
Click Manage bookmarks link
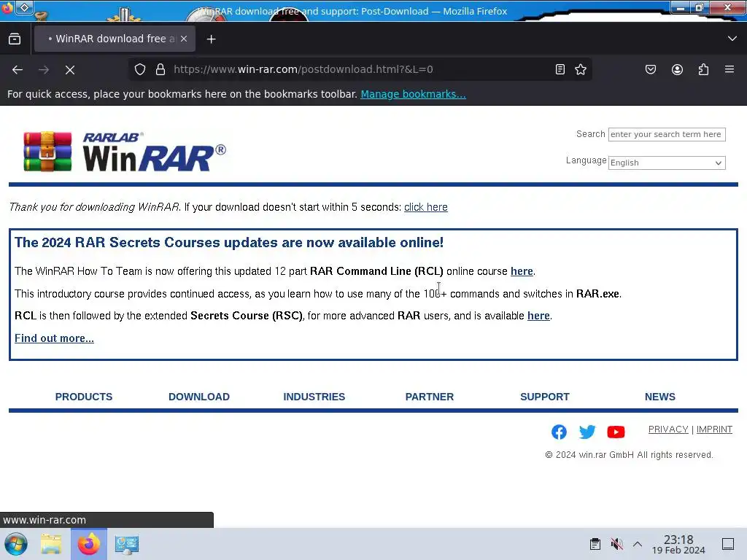[x=413, y=94]
